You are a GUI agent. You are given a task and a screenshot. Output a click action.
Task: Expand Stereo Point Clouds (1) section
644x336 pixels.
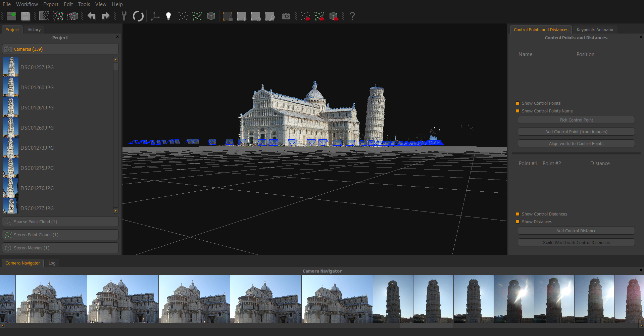(60, 235)
